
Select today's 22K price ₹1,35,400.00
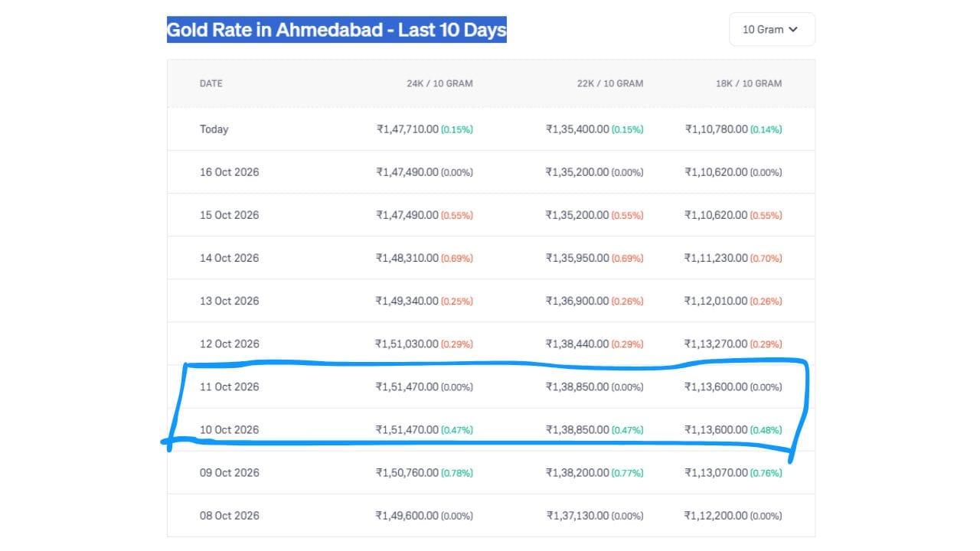pos(577,129)
